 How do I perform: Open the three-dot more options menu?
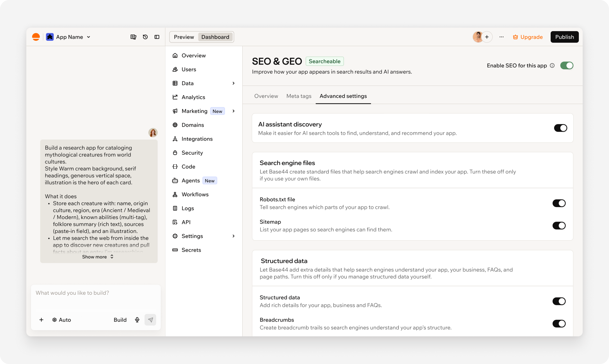[502, 37]
